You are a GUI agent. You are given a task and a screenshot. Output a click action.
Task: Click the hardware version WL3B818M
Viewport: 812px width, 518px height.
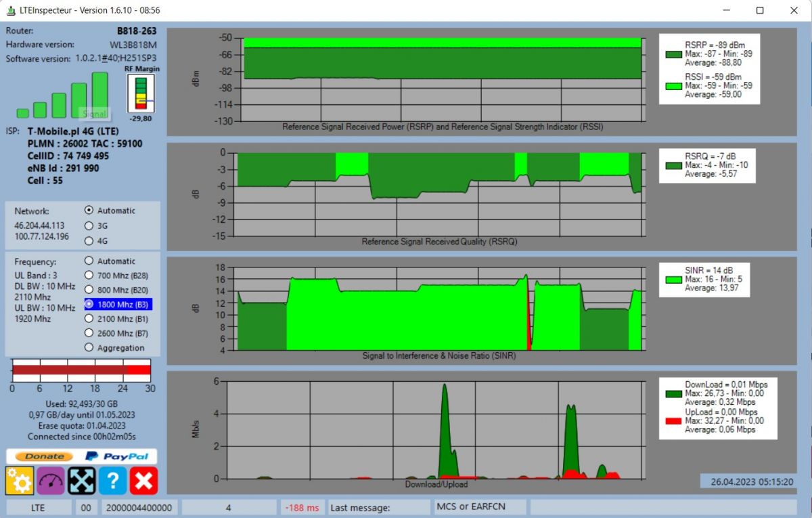pyautogui.click(x=134, y=45)
